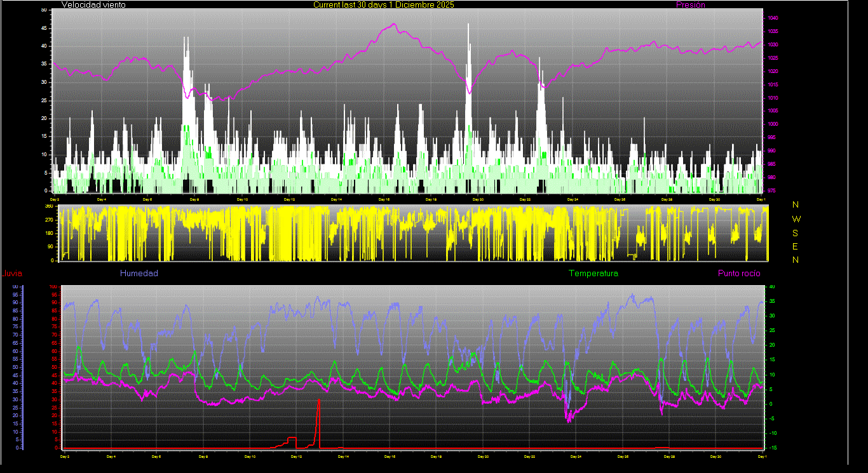Click the 'S' wind direction letter
The image size is (868, 473).
[796, 232]
